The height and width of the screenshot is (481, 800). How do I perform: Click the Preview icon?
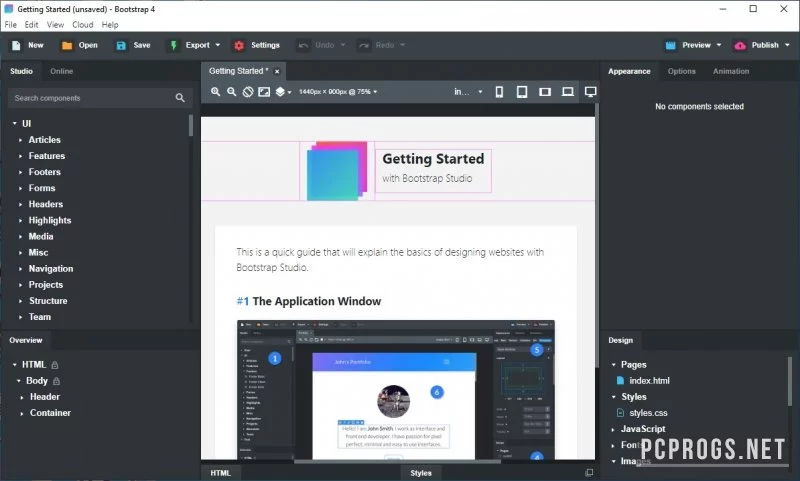point(670,45)
